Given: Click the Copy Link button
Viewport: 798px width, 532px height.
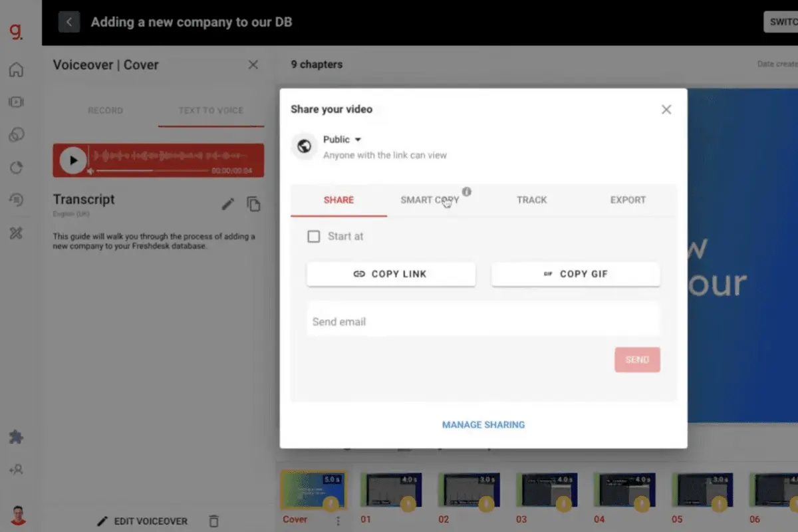Looking at the screenshot, I should point(391,274).
